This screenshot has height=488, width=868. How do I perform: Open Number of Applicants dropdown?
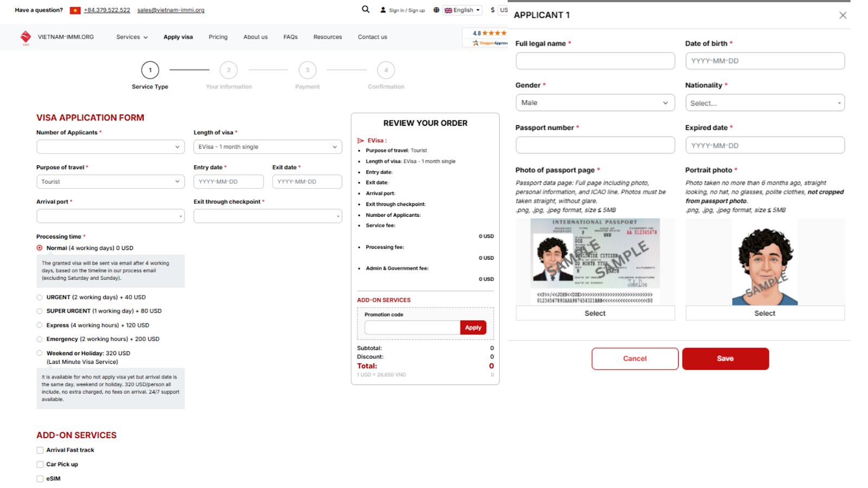(111, 147)
